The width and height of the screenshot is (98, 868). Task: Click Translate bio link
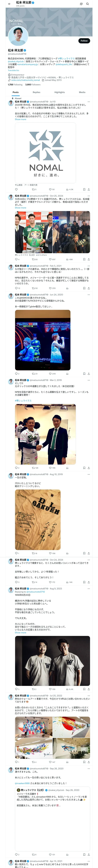14,70
